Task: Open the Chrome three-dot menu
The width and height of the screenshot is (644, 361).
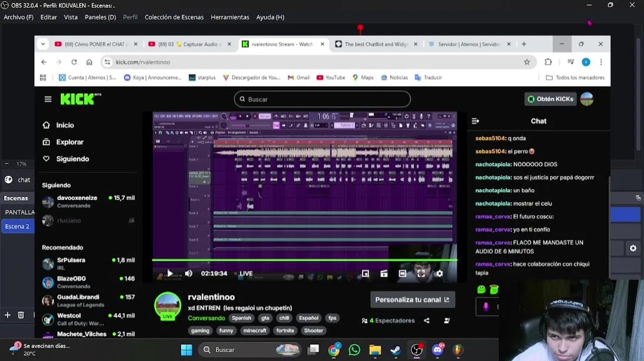Action: pos(601,62)
